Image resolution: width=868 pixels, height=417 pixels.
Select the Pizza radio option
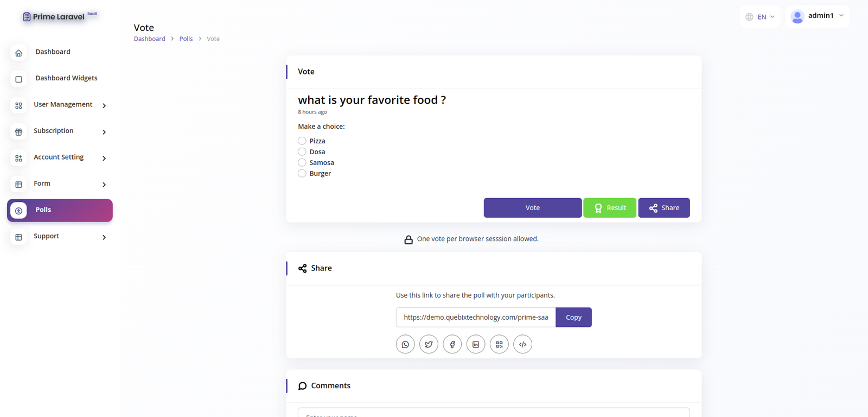click(302, 141)
